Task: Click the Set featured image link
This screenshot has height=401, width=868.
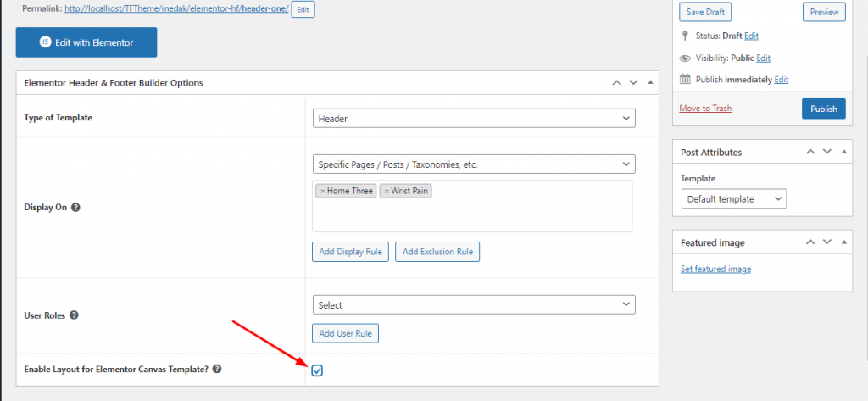Action: point(715,270)
